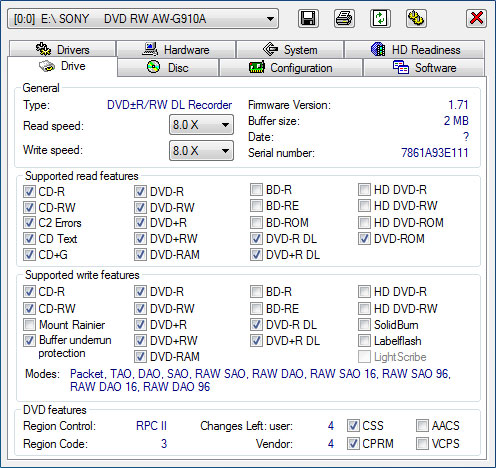496x468 pixels.
Task: Toggle the CD Text checkbox
Action: pos(29,239)
